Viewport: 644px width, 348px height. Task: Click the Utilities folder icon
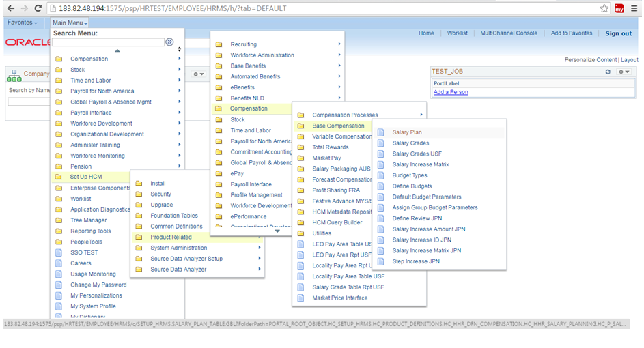tap(300, 233)
